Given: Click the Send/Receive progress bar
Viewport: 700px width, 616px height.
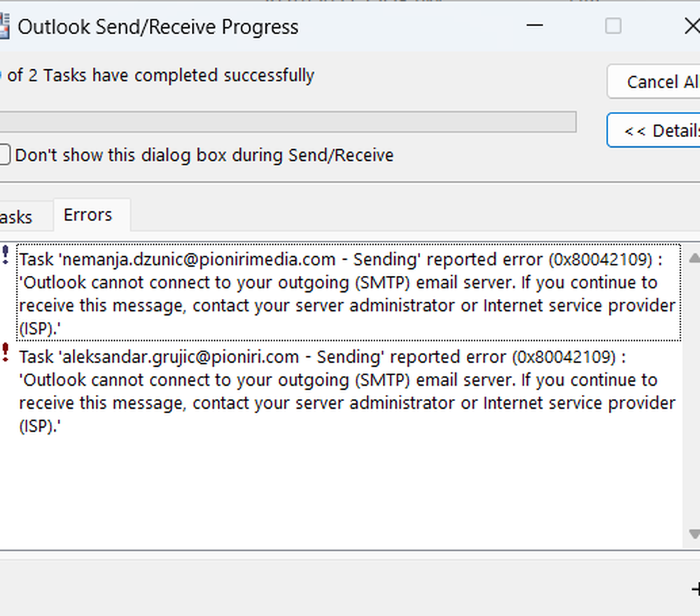Looking at the screenshot, I should click(287, 122).
